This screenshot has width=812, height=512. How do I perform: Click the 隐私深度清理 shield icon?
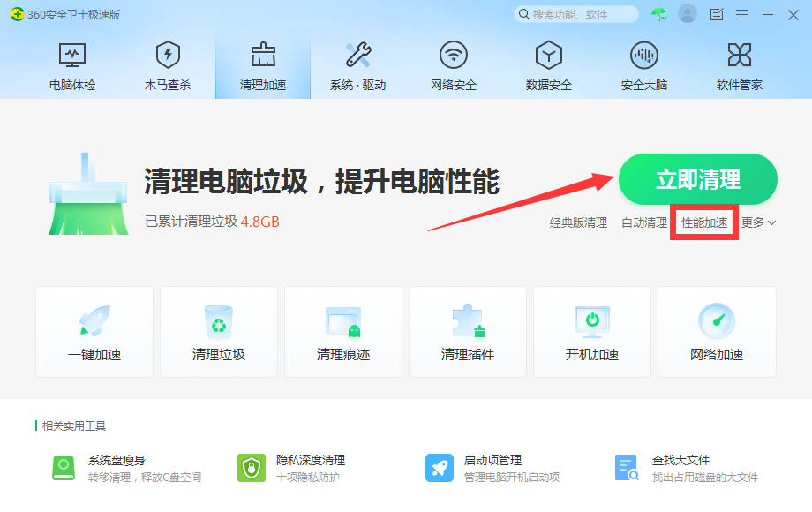coord(252,468)
